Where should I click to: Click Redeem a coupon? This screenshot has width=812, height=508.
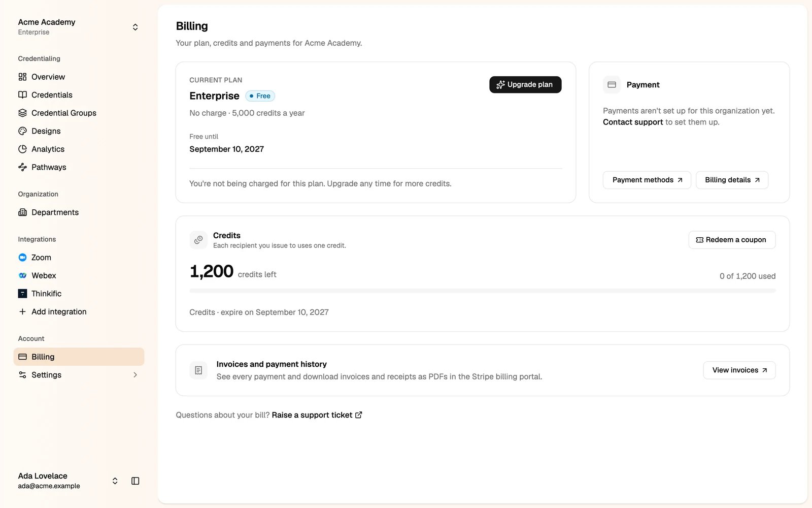point(732,240)
